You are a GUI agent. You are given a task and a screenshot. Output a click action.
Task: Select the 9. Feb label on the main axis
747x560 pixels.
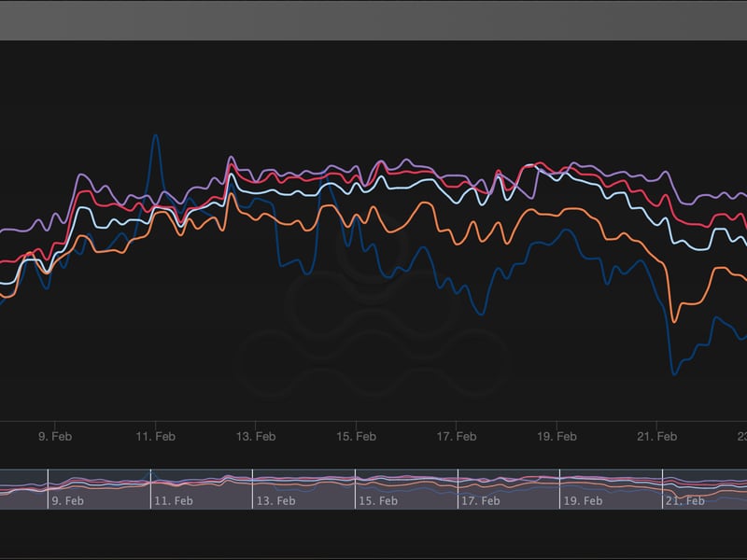click(55, 436)
